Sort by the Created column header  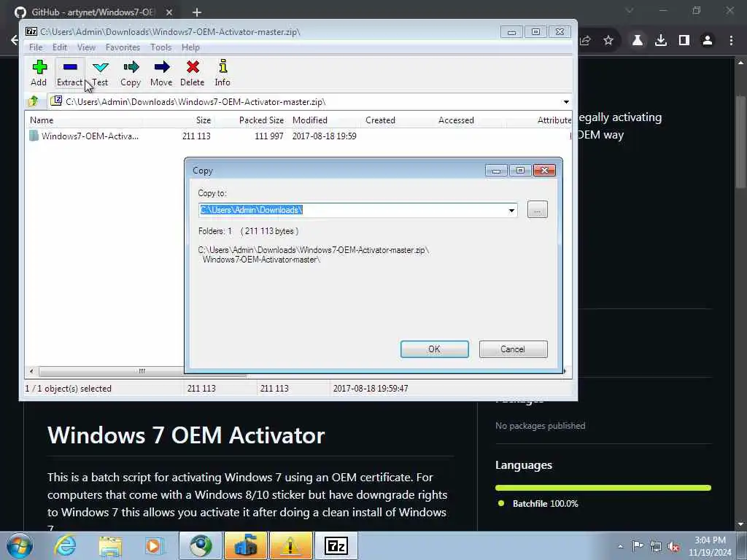pyautogui.click(x=380, y=120)
